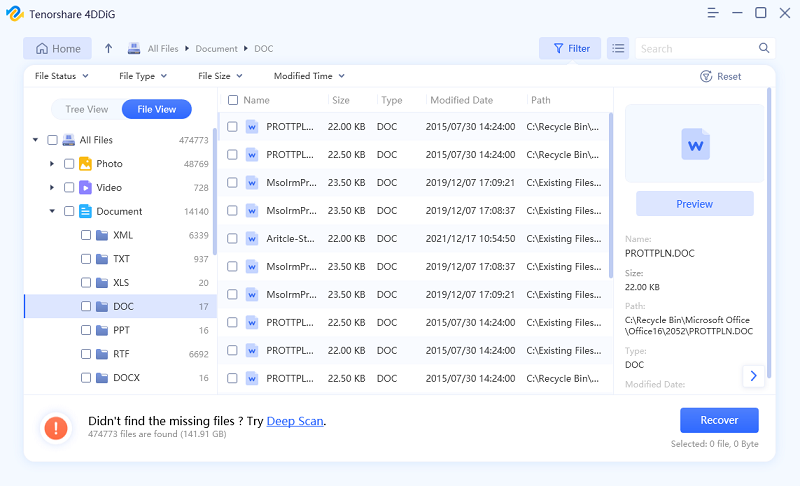
Task: Click the XLS folder icon
Action: [102, 283]
